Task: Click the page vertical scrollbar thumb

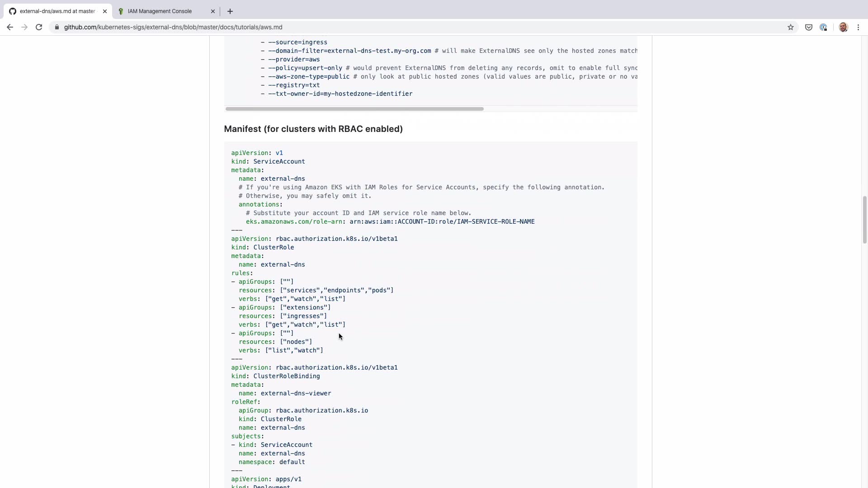Action: coord(864,220)
